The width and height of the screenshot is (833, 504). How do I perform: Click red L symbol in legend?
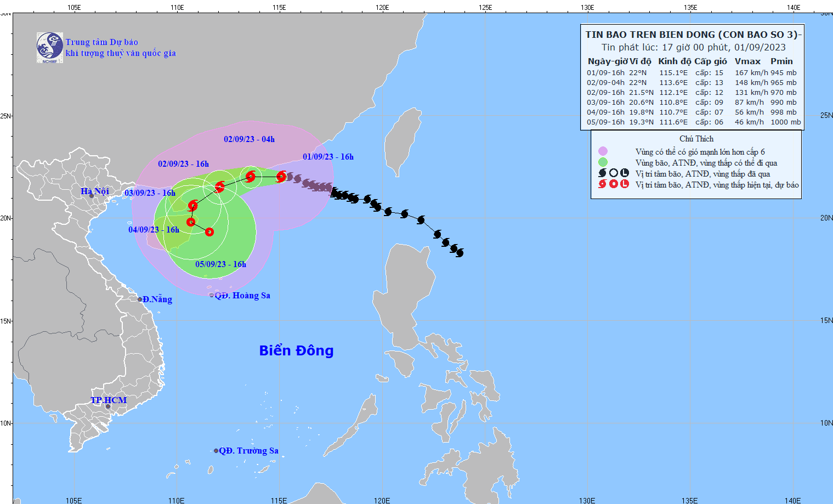624,184
